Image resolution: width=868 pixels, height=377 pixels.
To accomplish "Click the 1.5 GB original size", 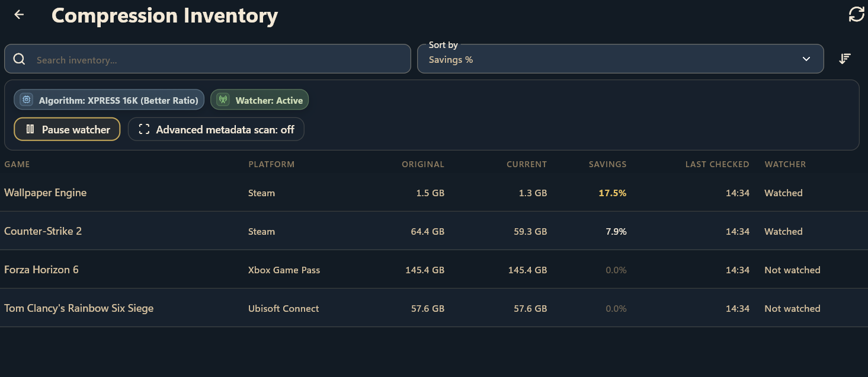I will point(430,193).
